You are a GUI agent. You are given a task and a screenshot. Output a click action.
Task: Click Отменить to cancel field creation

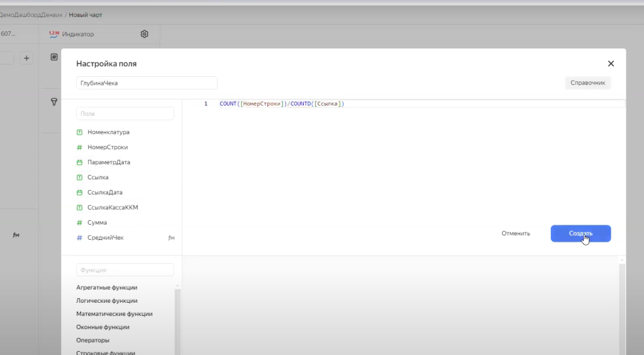pos(515,234)
